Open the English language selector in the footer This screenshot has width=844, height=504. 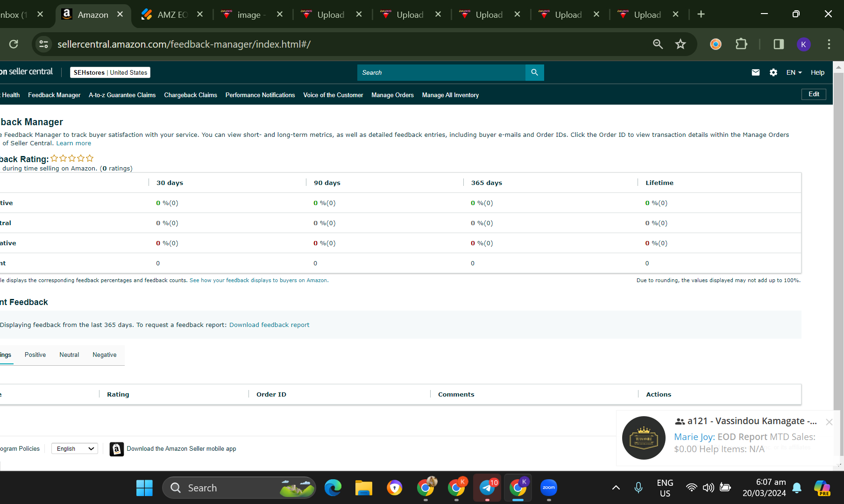[75, 449]
